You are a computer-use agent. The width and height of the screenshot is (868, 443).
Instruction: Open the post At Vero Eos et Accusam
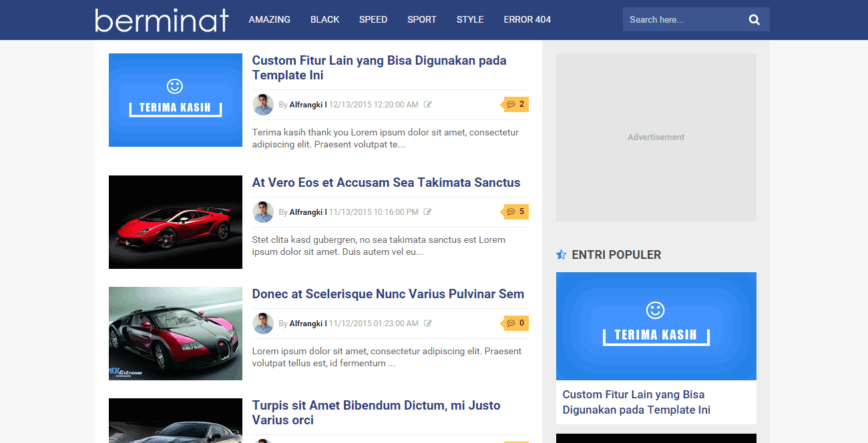(x=386, y=183)
